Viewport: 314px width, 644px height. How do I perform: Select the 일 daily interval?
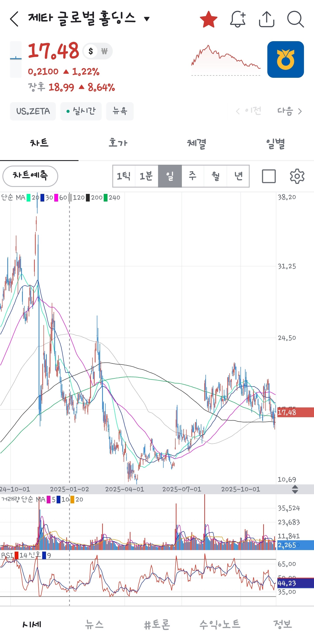point(170,176)
